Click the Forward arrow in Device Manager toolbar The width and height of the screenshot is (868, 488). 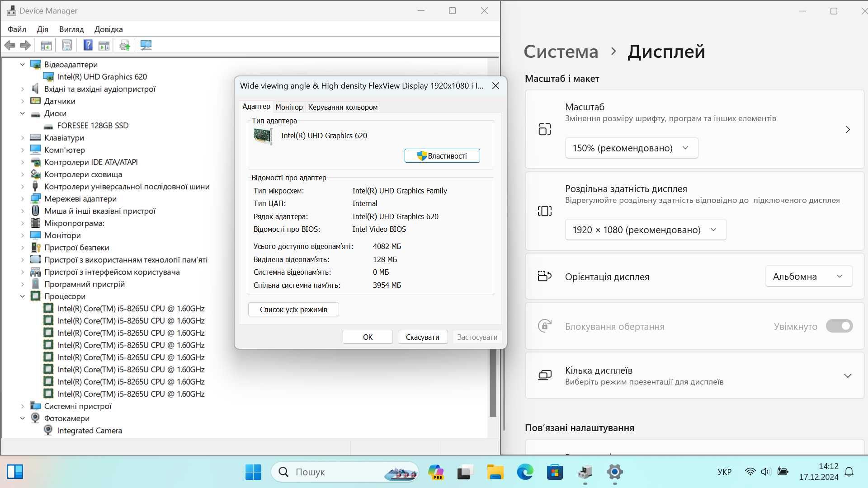click(x=25, y=45)
